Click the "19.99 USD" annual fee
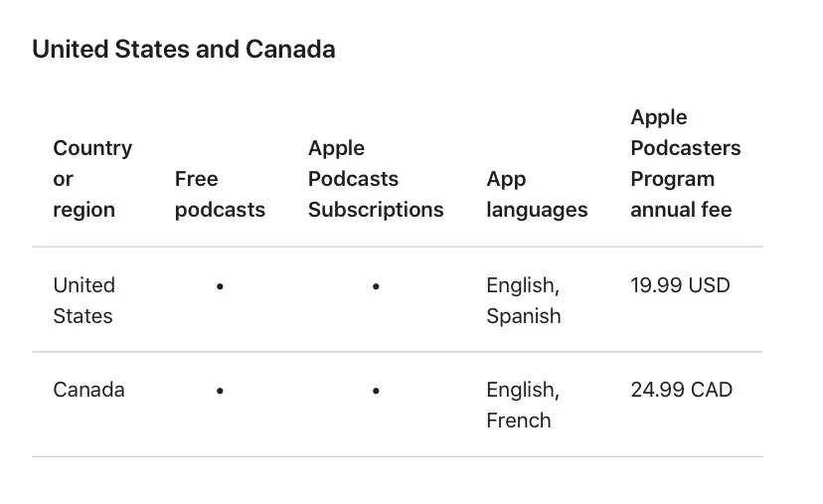Viewport: 823px width, 504px height. [x=680, y=285]
